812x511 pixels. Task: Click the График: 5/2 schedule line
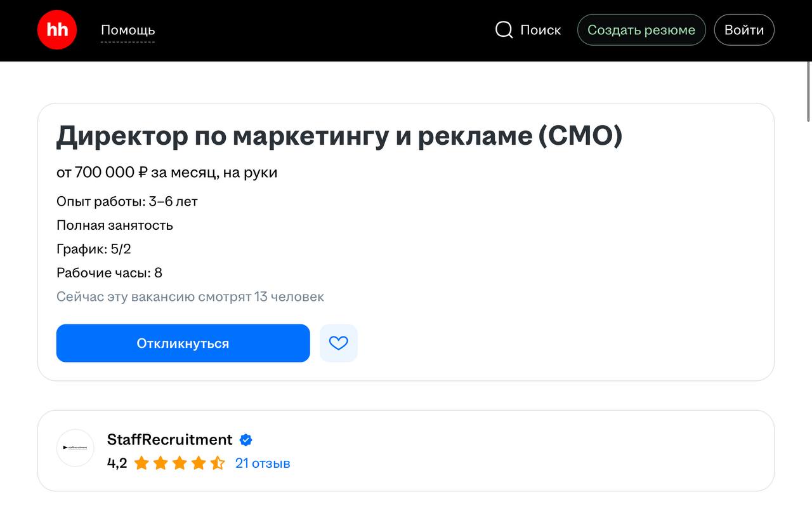93,249
